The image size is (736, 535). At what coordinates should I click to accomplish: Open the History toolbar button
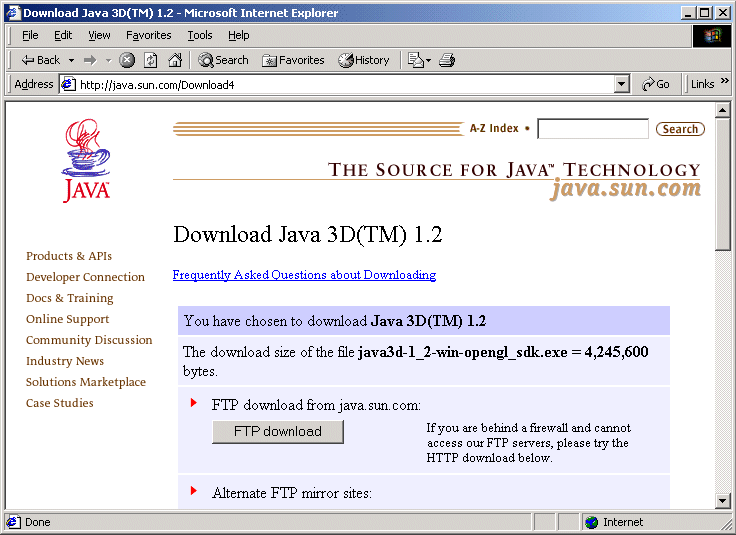click(x=364, y=60)
